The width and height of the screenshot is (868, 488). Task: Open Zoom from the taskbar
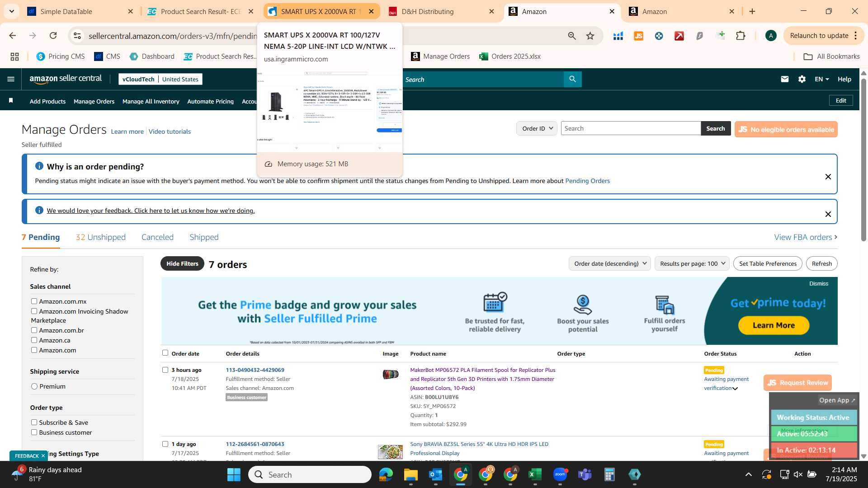560,474
